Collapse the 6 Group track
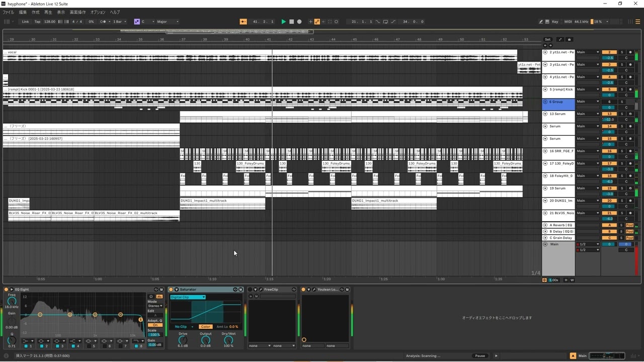 545,102
